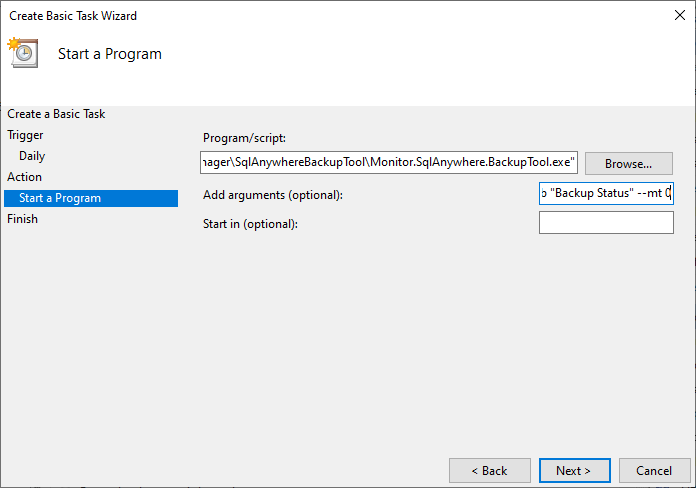Jump to the Finish step in sidebar
This screenshot has height=488, width=696.
coord(22,219)
